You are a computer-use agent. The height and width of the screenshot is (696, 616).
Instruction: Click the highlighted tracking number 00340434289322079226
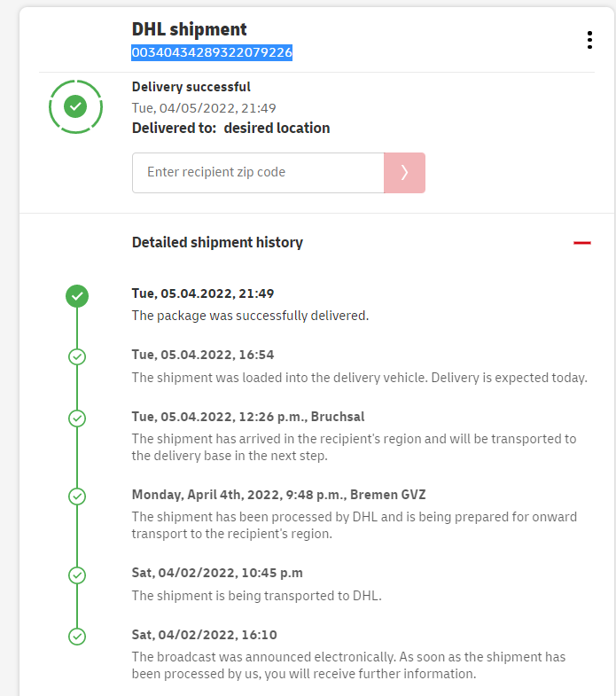click(212, 53)
